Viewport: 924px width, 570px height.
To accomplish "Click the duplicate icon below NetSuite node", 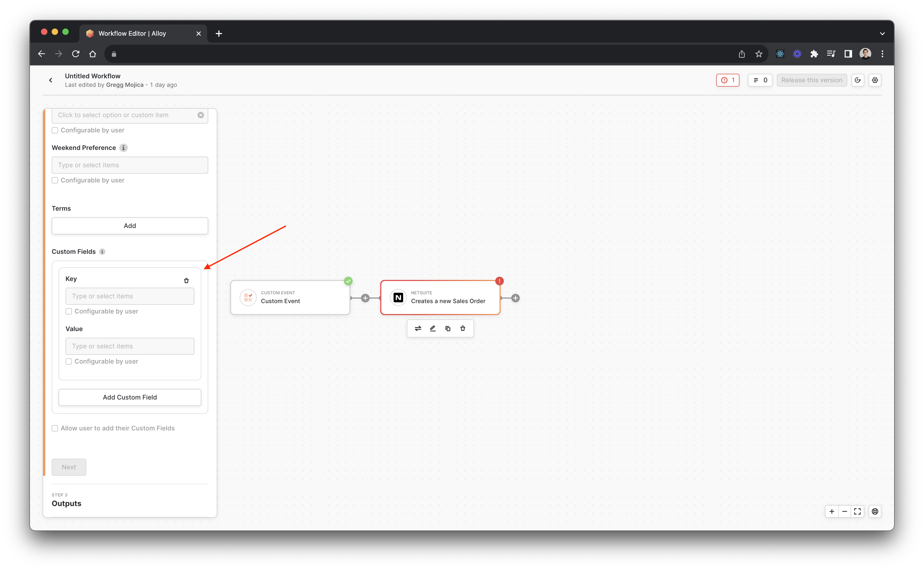I will pyautogui.click(x=448, y=328).
